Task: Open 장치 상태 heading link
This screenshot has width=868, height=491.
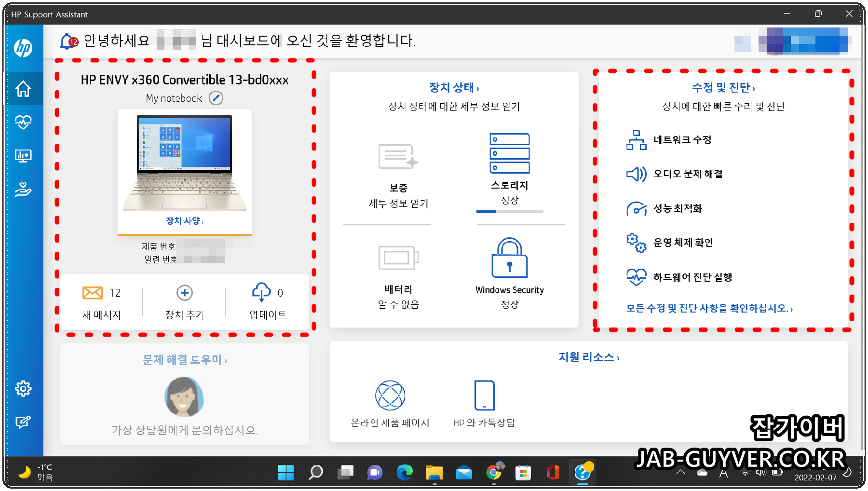Action: tap(454, 88)
